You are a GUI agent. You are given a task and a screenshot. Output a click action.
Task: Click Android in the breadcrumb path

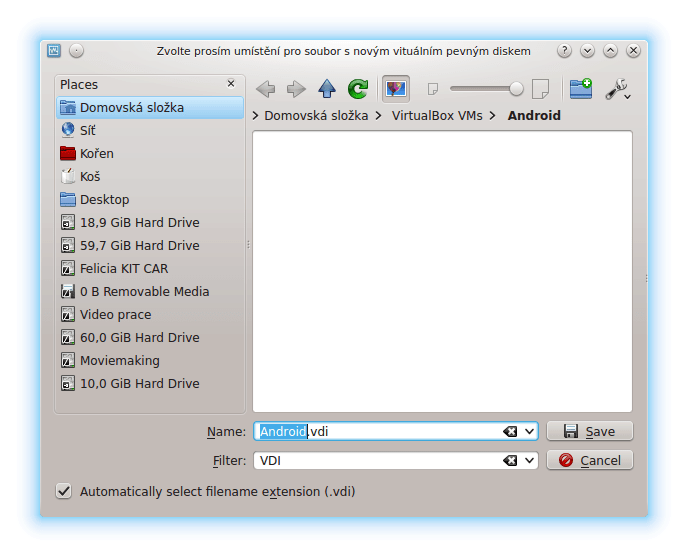tap(534, 115)
